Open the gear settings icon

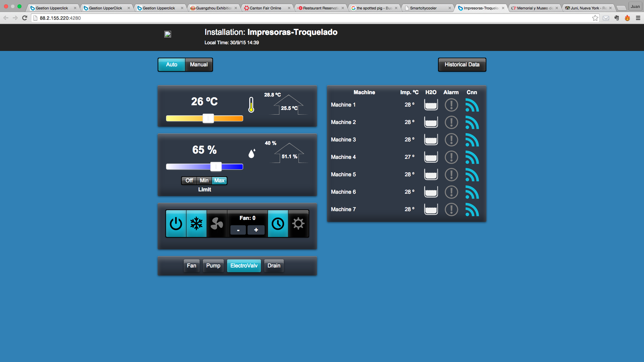298,224
